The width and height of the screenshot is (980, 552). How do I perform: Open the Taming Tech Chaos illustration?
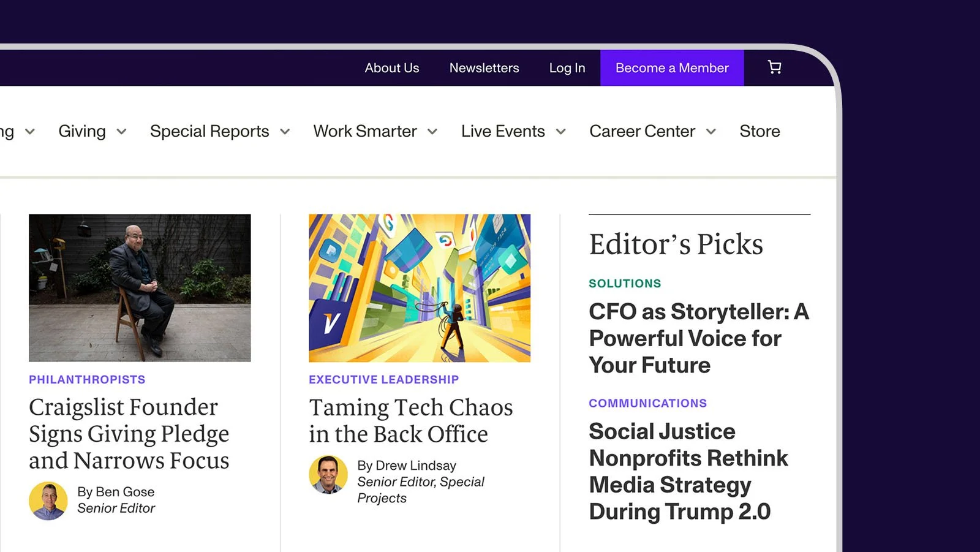click(420, 288)
